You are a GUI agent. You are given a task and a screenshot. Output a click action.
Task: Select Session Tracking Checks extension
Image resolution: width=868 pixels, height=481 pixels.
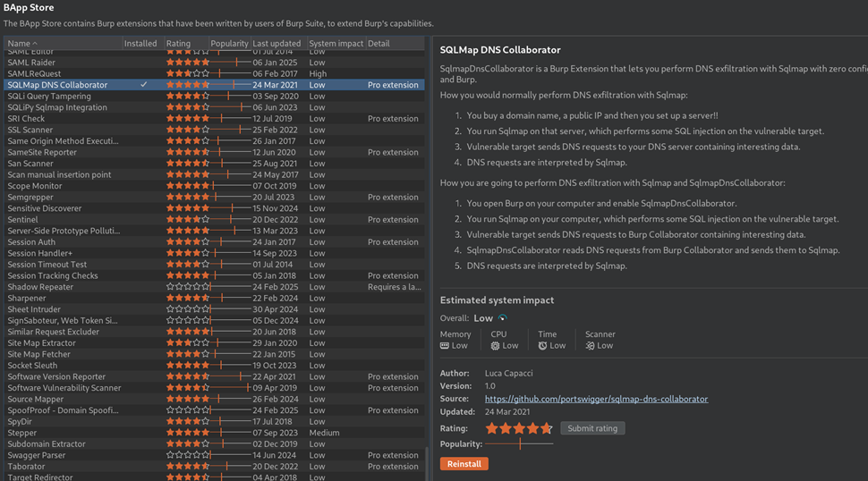214,275
